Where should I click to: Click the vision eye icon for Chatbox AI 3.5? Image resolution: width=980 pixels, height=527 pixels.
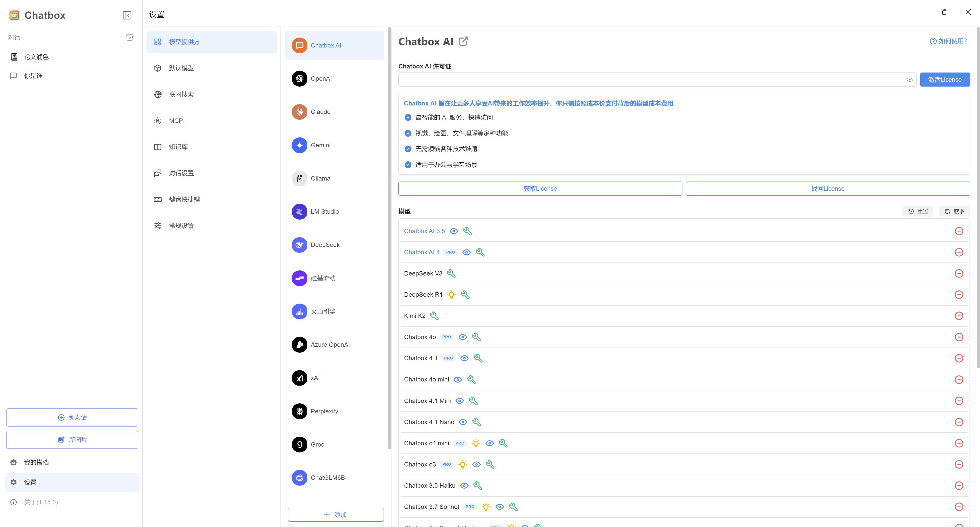(454, 231)
